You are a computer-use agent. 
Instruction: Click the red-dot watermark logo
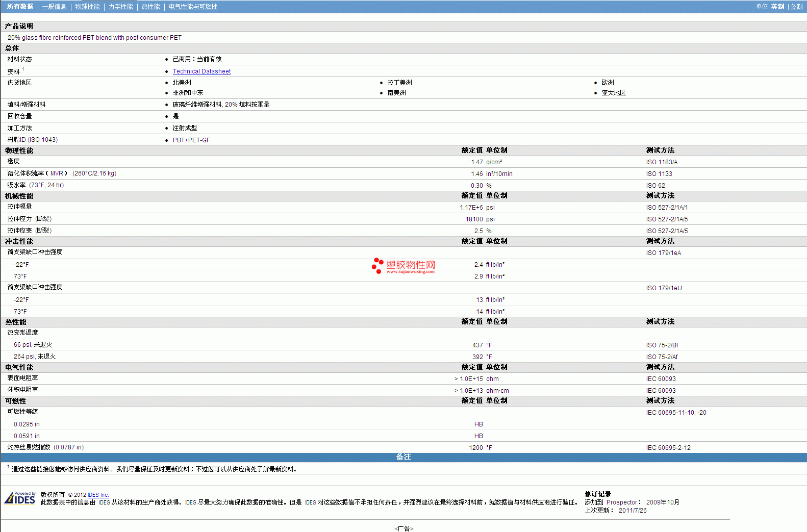click(377, 265)
